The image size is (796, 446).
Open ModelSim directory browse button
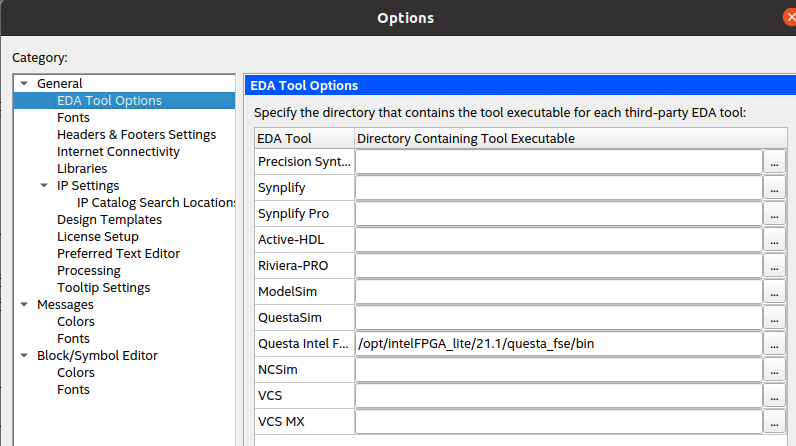point(775,292)
